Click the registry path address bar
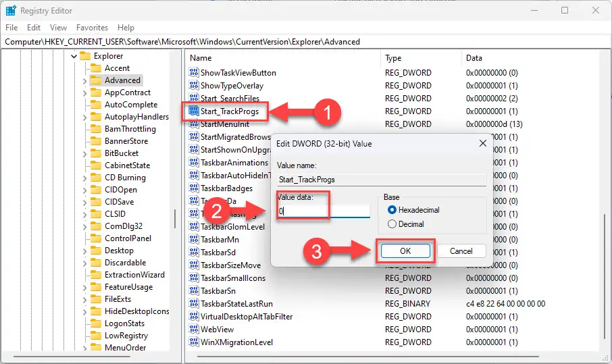The width and height of the screenshot is (612, 364). coord(306,42)
